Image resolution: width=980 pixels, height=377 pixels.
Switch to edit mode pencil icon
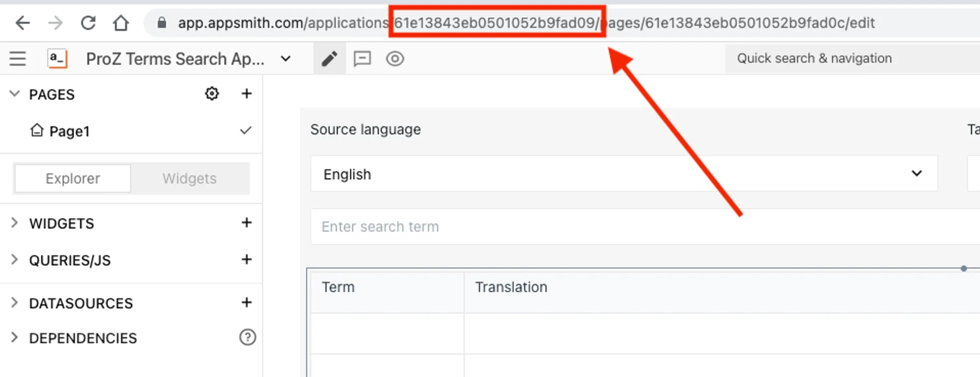330,59
